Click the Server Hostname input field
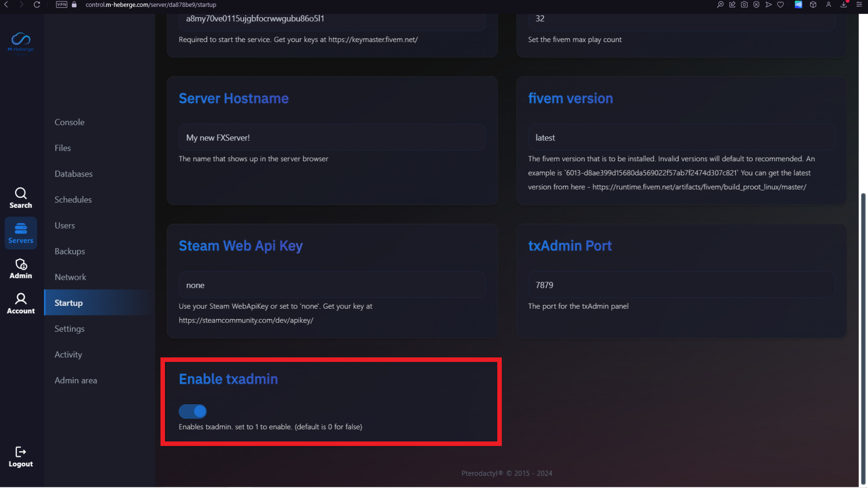 point(332,138)
